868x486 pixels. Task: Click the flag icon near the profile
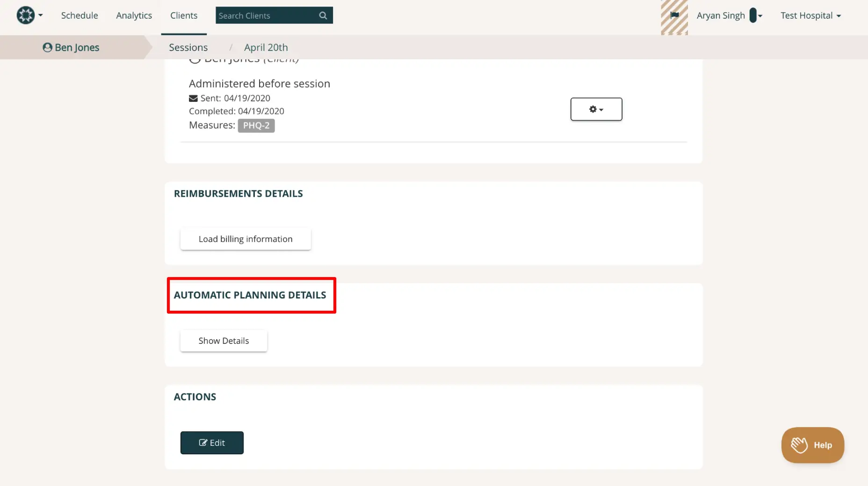(674, 14)
